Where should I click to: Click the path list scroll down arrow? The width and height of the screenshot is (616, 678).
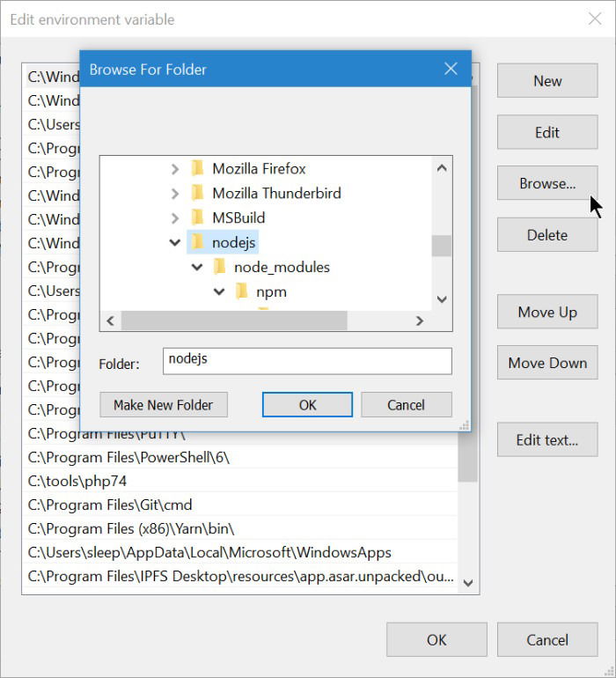pyautogui.click(x=468, y=583)
